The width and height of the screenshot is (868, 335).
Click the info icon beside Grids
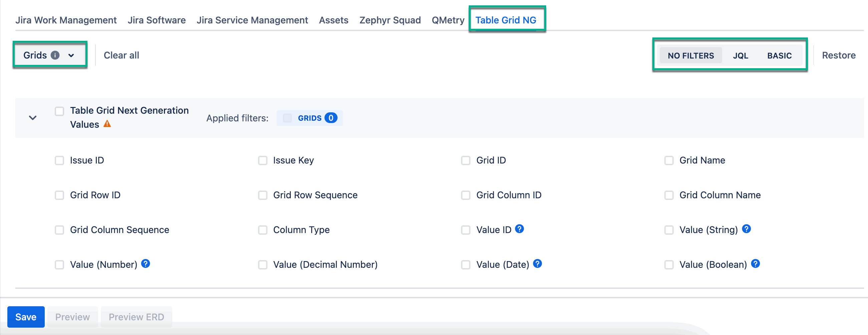(x=55, y=55)
